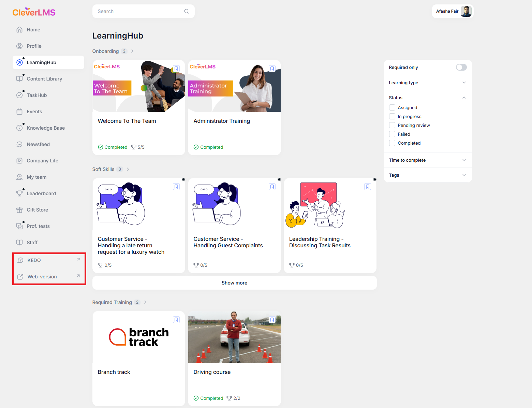Screen dimensions: 532x408
Task: Click the My team people icon
Action: coord(19,177)
